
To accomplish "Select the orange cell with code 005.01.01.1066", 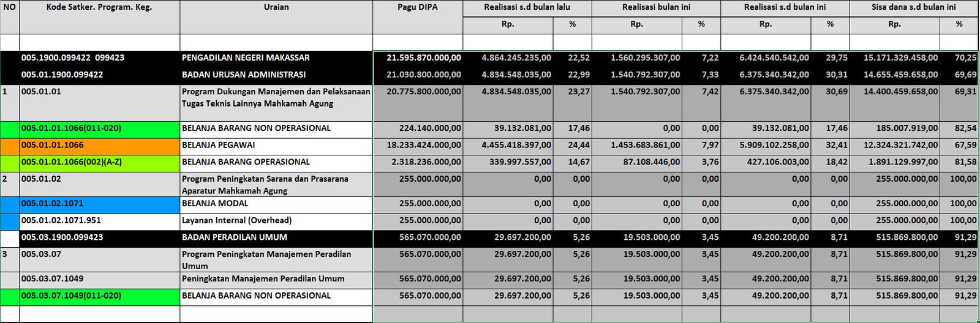I will click(99, 146).
